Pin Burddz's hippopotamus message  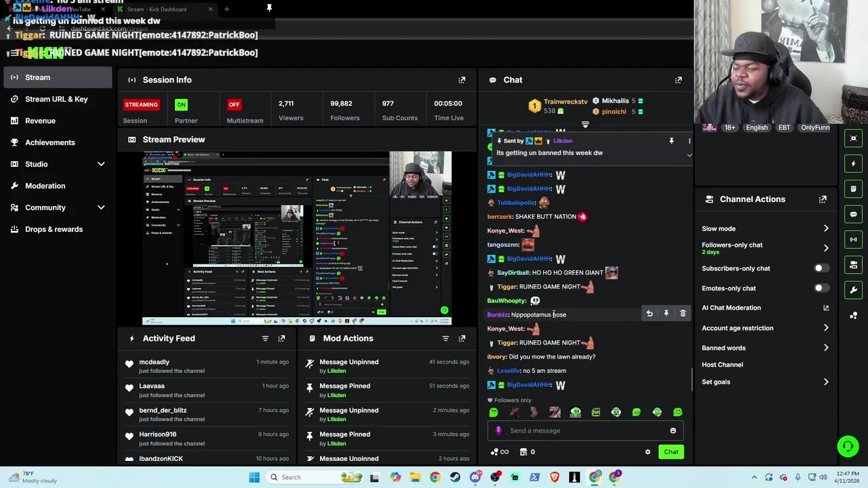(666, 314)
